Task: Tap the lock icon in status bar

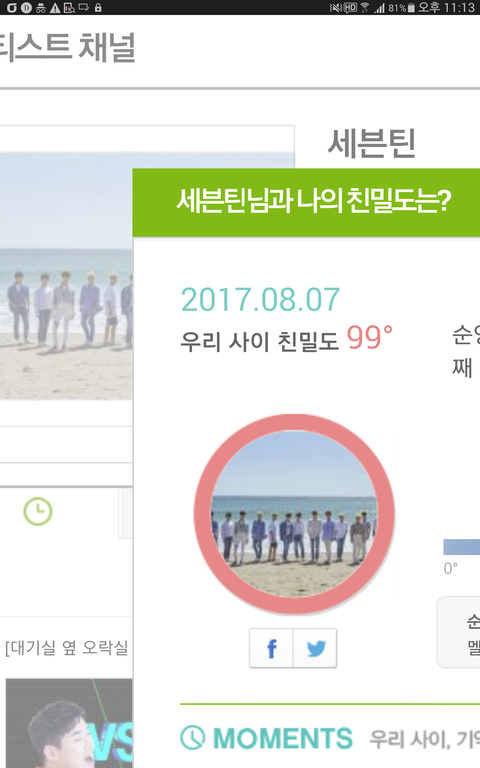Action: click(98, 7)
